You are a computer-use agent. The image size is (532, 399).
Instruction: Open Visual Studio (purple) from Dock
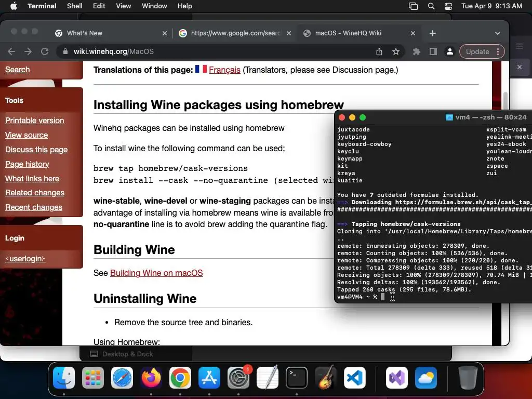click(396, 378)
